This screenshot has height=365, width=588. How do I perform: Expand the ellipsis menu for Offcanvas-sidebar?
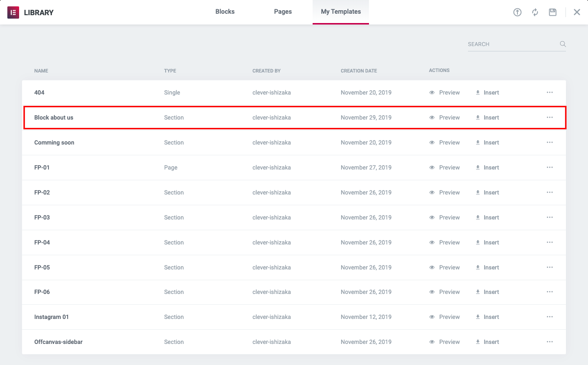tap(550, 342)
